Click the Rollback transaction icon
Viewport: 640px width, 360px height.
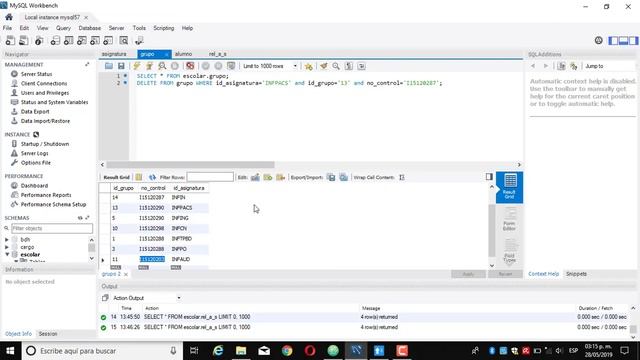pos(218,66)
